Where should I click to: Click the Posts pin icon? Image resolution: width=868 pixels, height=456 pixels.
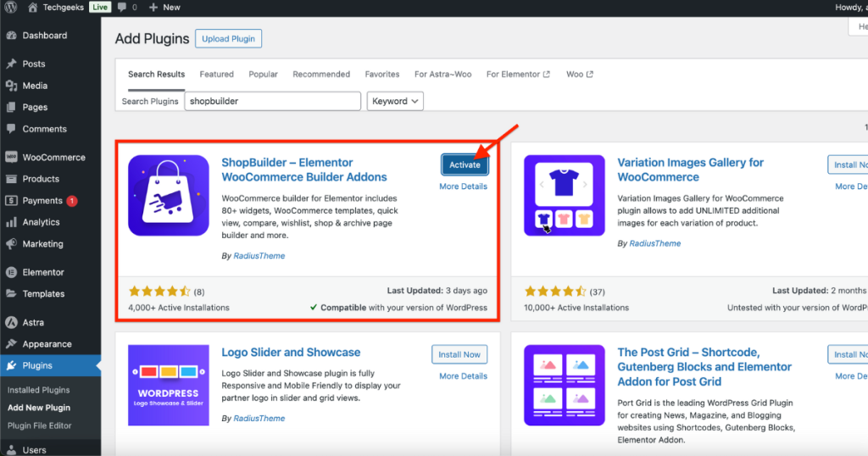click(x=11, y=64)
